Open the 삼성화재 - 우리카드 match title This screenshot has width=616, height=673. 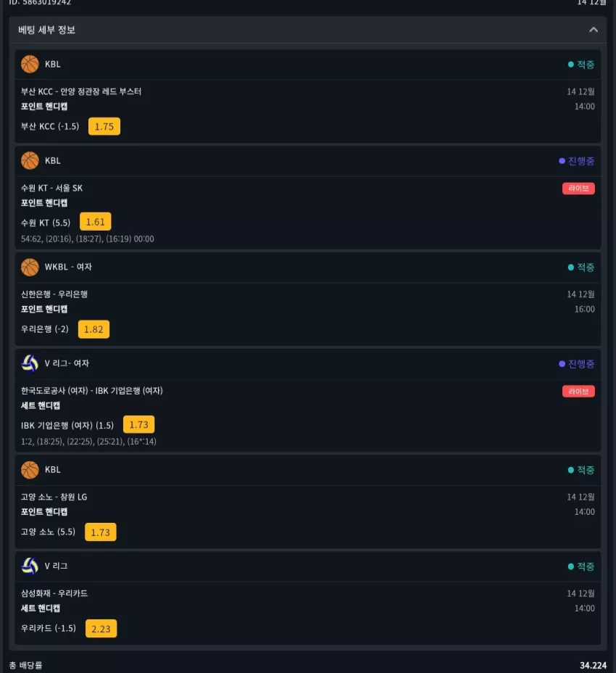click(x=54, y=593)
